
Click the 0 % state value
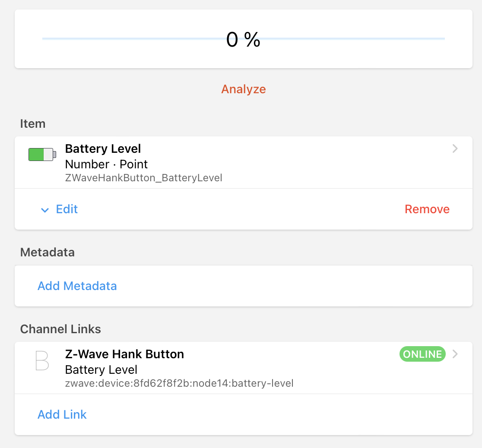(243, 40)
